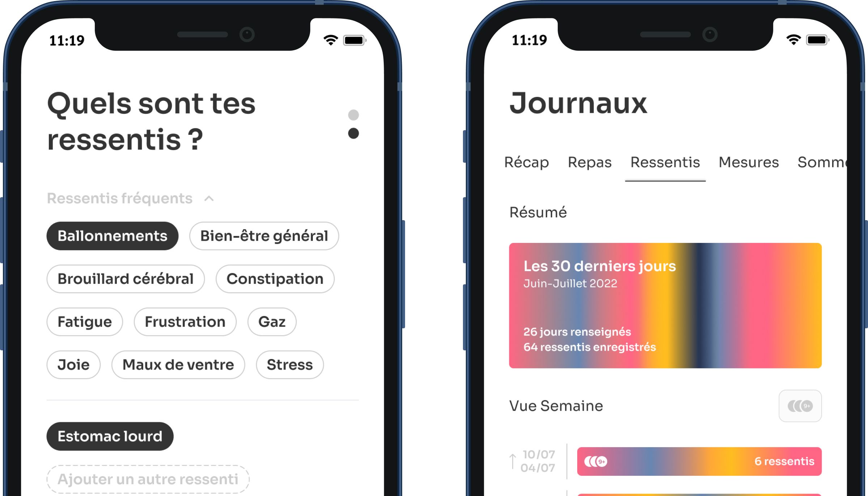This screenshot has height=496, width=868.
Task: Switch to Ressentis journal tab
Action: tap(665, 162)
